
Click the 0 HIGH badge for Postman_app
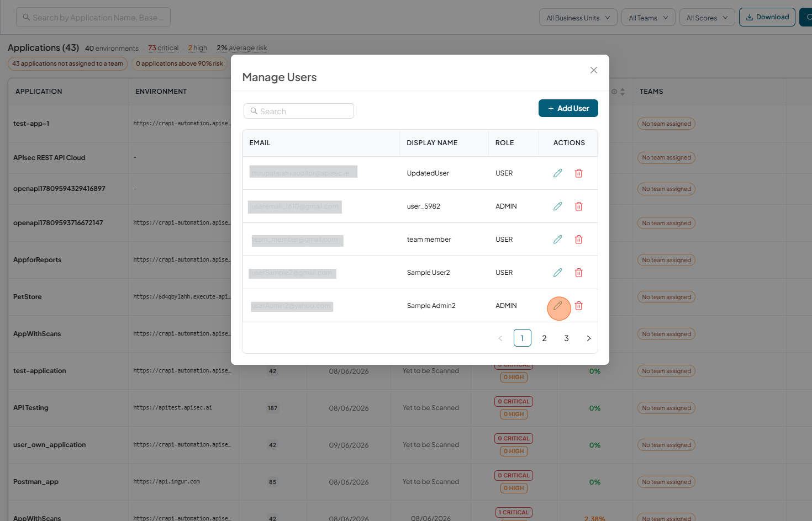(514, 488)
